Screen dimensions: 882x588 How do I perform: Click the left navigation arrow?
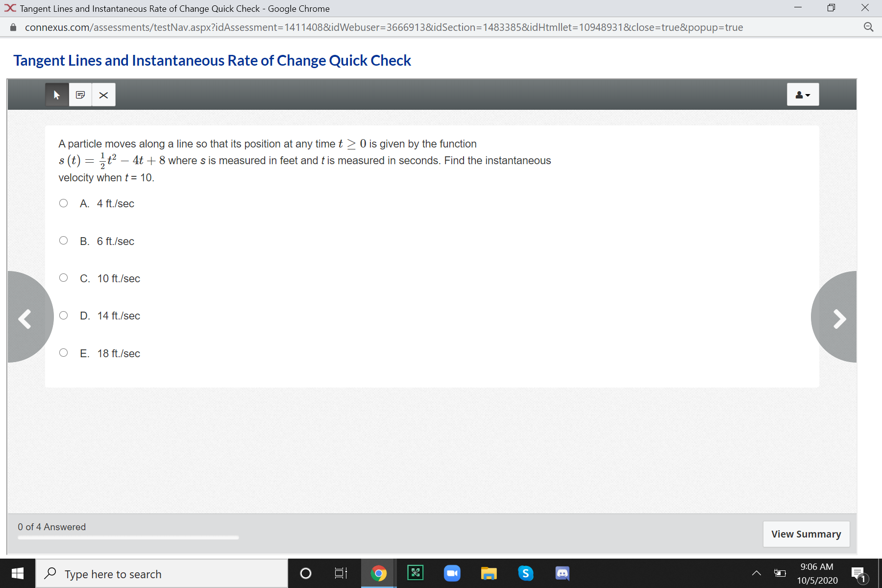tap(24, 318)
